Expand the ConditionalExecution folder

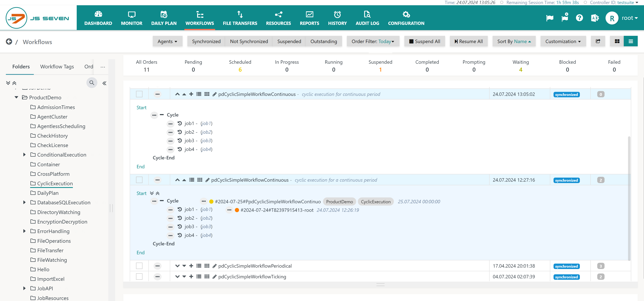24,155
